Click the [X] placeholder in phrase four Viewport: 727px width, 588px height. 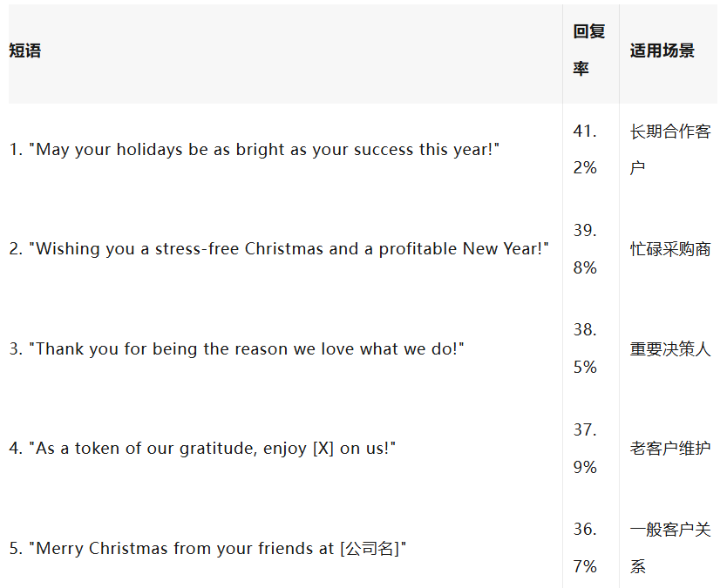coord(323,449)
